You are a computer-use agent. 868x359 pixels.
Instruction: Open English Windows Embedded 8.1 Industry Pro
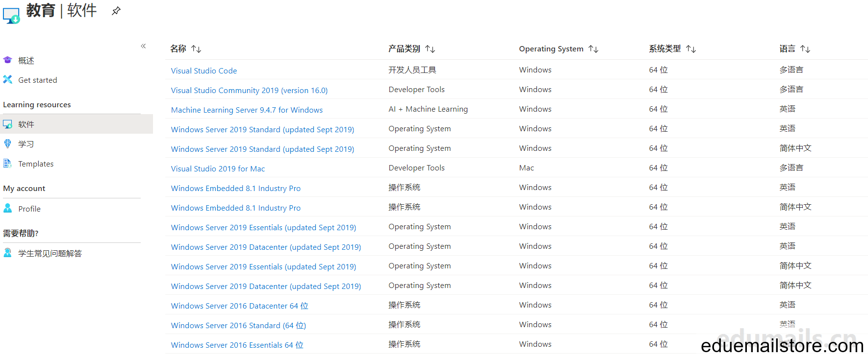(x=236, y=188)
